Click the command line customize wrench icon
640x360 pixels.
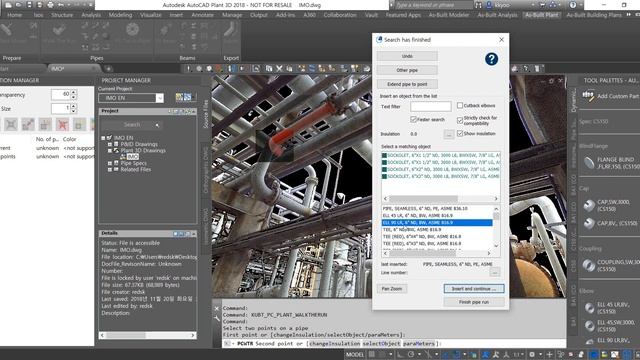coord(217,318)
